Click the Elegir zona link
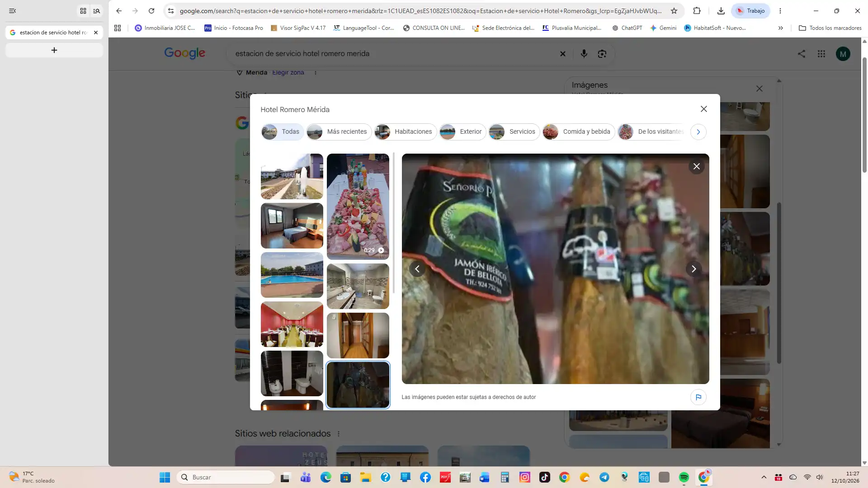The width and height of the screenshot is (868, 488). coord(288,72)
